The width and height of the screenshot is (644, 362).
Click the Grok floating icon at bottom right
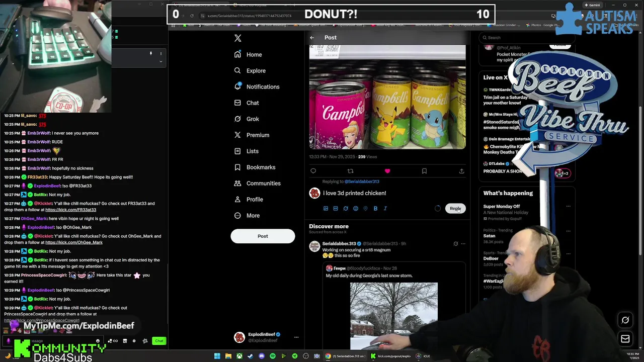coord(625,320)
